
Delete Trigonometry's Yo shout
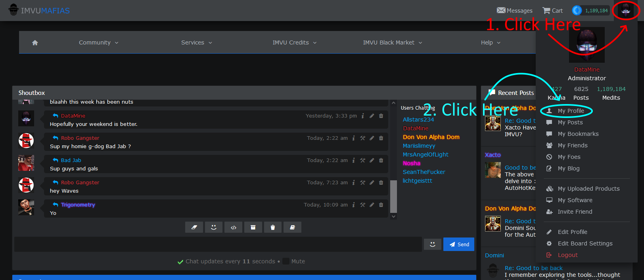pos(381,205)
